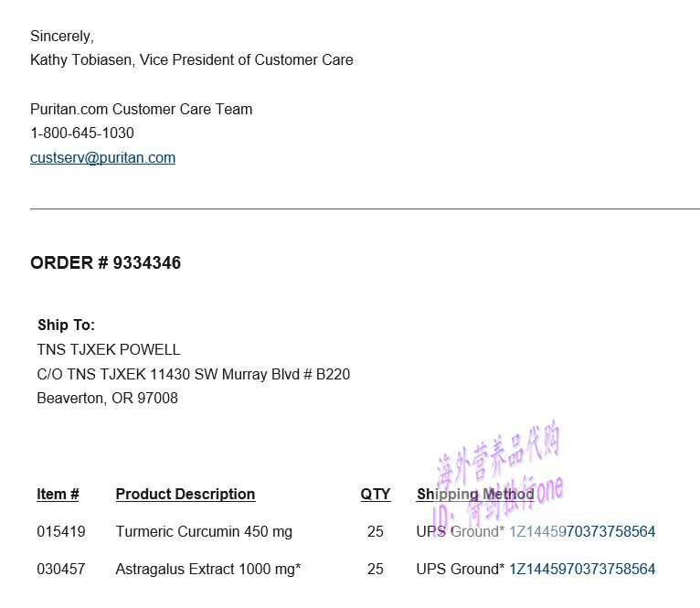Click quantity 25 in the Turmeric row
Viewport: 700px width, 608px height.
coord(375,531)
